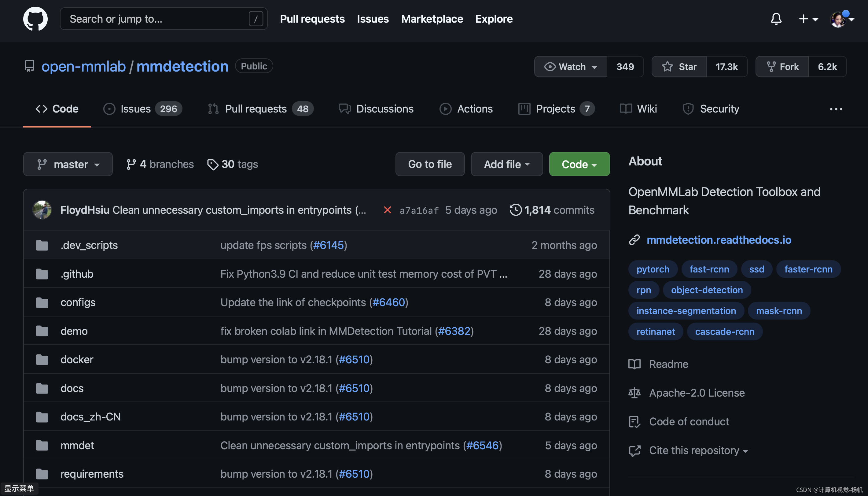Open pull request #6460 link
The width and height of the screenshot is (868, 496).
(x=389, y=302)
